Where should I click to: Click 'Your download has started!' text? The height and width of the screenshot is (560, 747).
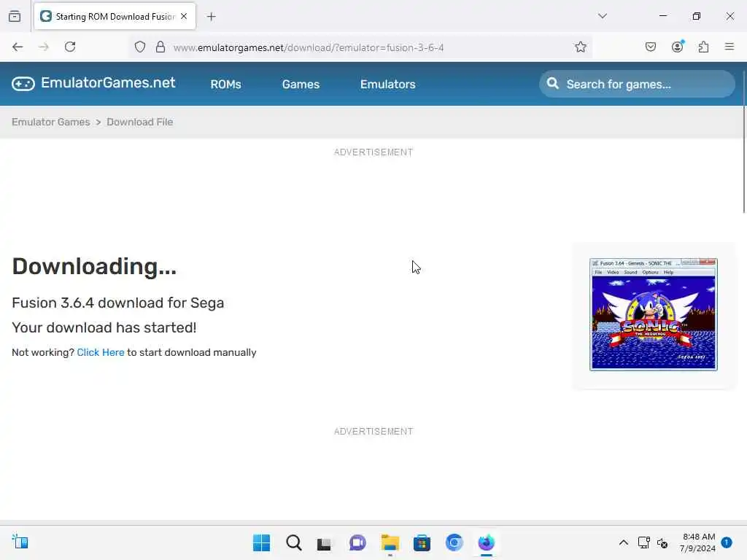point(104,327)
